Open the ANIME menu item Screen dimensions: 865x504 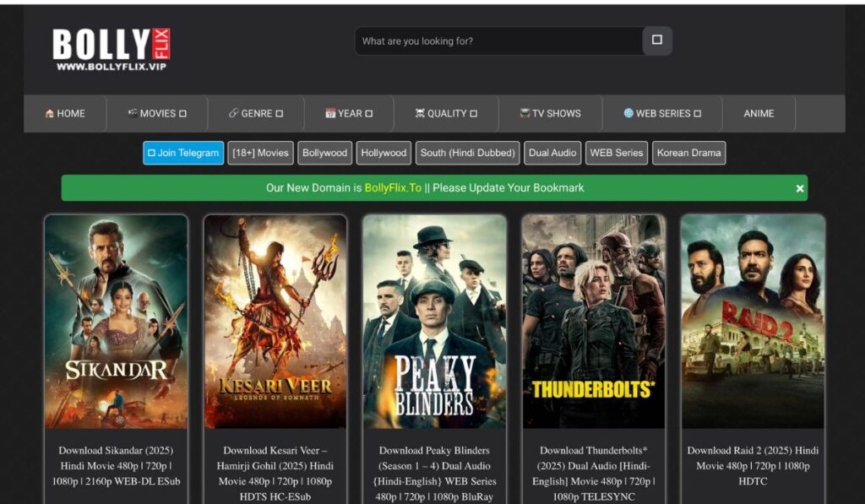click(x=759, y=114)
